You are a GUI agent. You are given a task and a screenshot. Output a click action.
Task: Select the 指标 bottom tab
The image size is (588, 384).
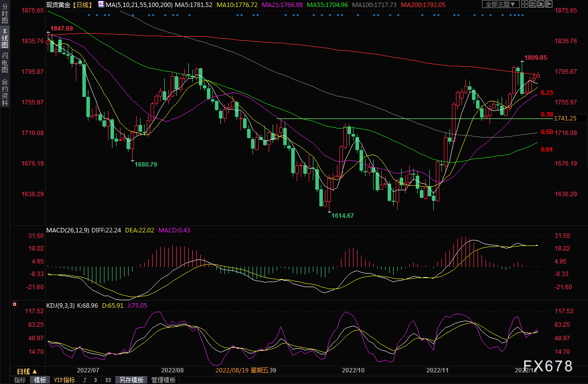pos(20,380)
